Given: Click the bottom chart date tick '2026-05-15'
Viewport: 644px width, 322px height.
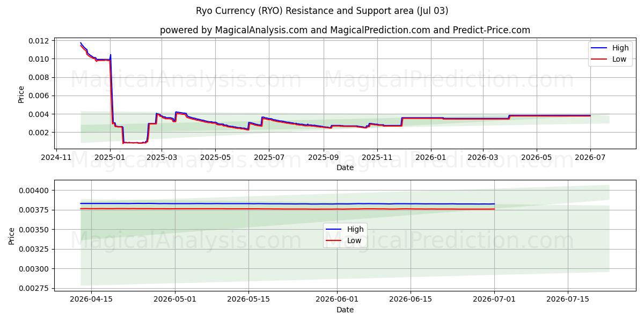Looking at the screenshot, I should 248,300.
